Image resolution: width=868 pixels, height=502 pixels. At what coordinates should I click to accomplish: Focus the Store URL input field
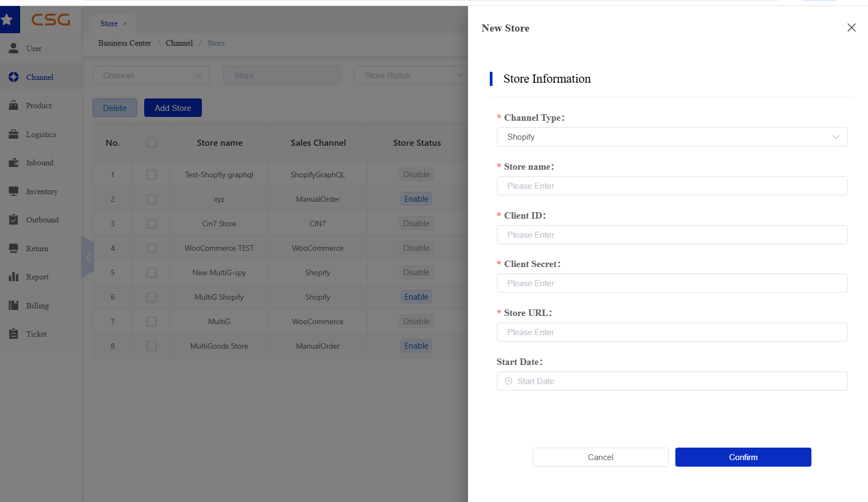(x=672, y=332)
